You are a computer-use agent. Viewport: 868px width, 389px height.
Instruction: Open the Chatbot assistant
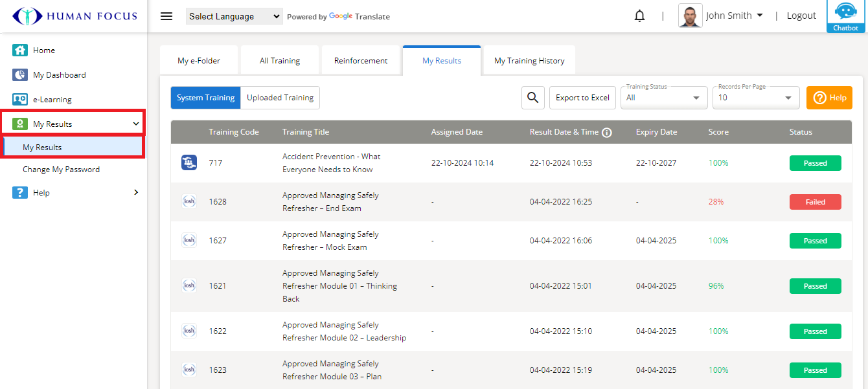[846, 16]
